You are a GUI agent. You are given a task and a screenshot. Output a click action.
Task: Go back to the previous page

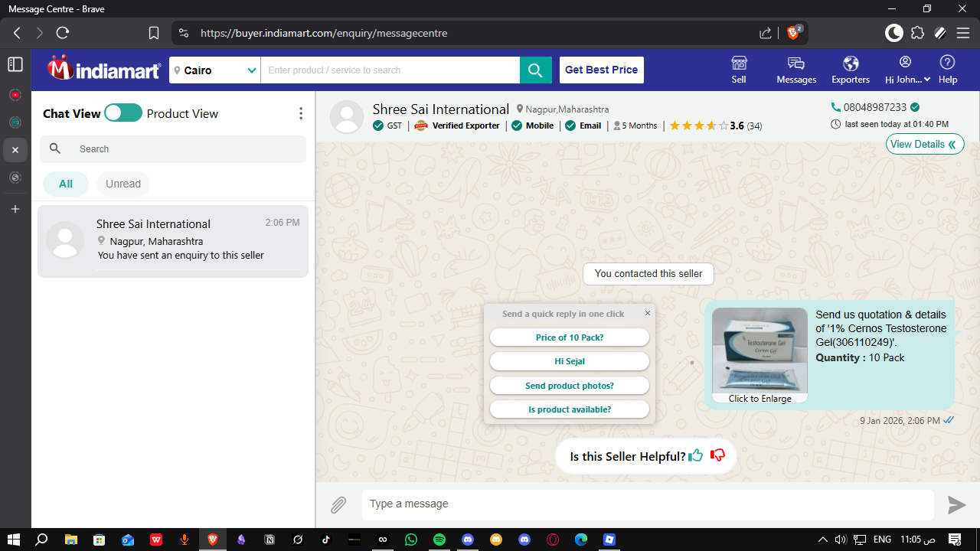coord(18,33)
